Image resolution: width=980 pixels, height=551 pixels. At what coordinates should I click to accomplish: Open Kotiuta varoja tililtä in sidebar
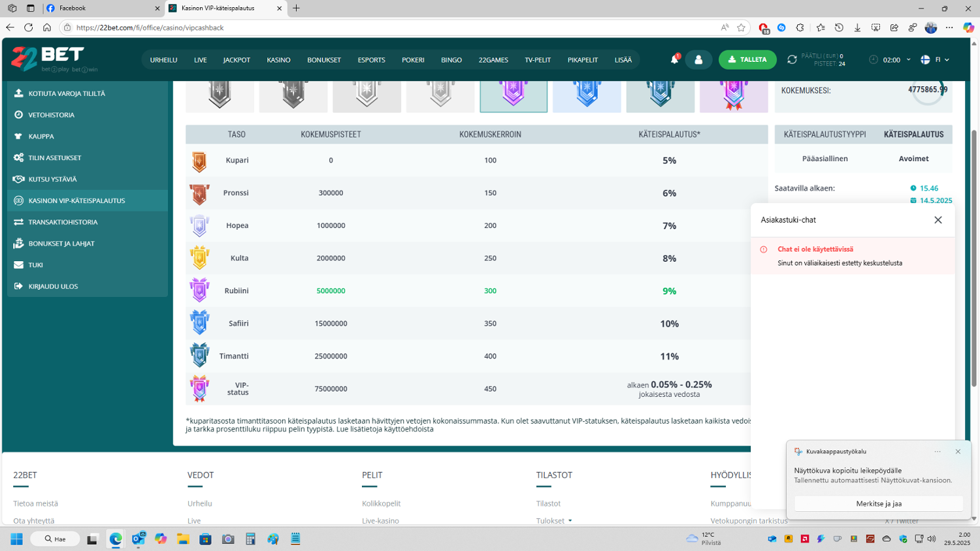pyautogui.click(x=88, y=93)
